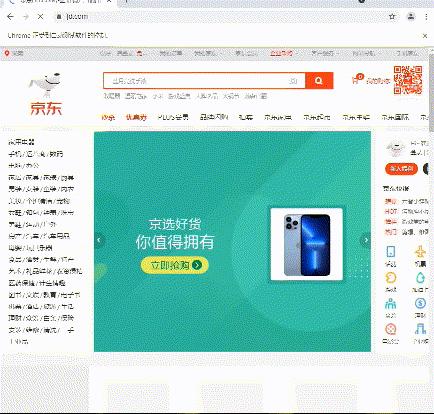The height and width of the screenshot is (414, 434).
Task: Open the 京东国际 nav tab
Action: (395, 117)
